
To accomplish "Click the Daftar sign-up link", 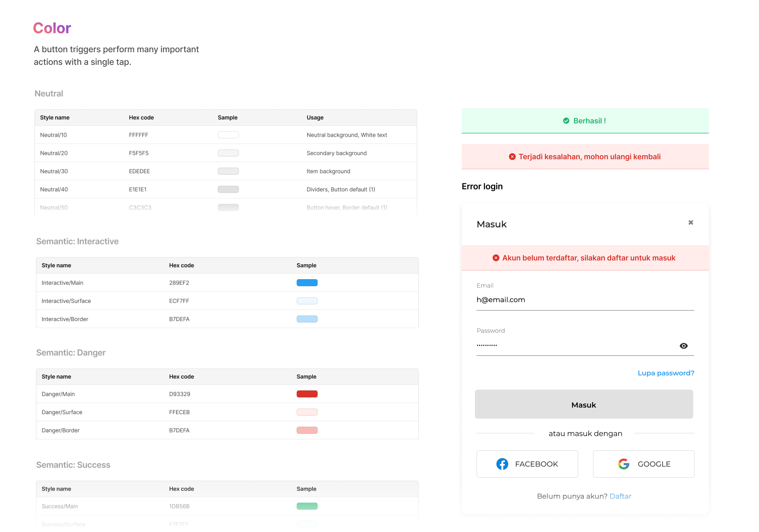I will pyautogui.click(x=620, y=496).
